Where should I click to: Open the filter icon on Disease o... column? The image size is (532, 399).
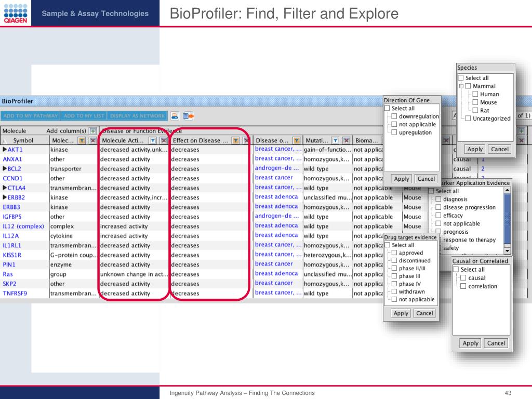pos(297,140)
